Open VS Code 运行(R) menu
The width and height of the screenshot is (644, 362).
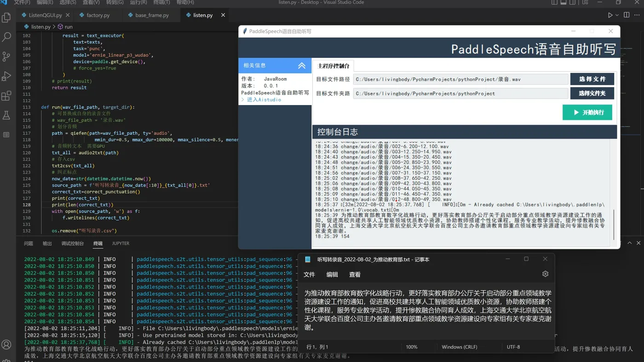click(138, 2)
